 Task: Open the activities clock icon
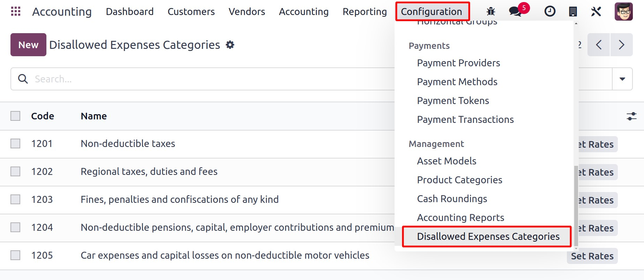pyautogui.click(x=550, y=12)
